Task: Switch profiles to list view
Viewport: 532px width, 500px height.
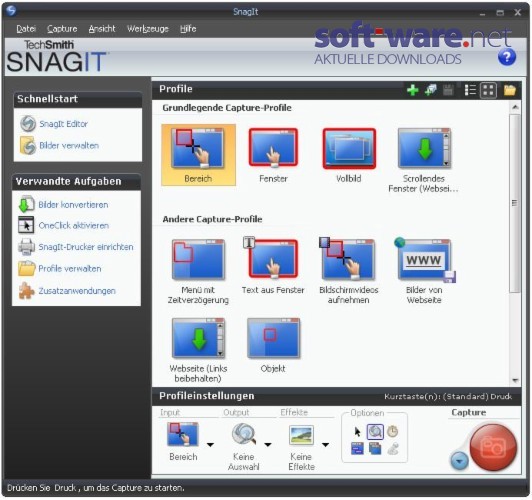Action: (470, 90)
